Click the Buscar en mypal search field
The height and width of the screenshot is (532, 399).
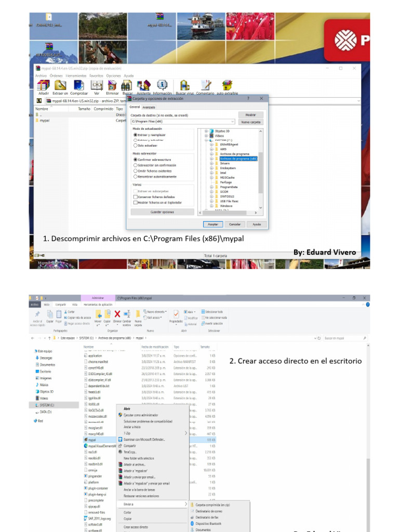click(x=345, y=338)
